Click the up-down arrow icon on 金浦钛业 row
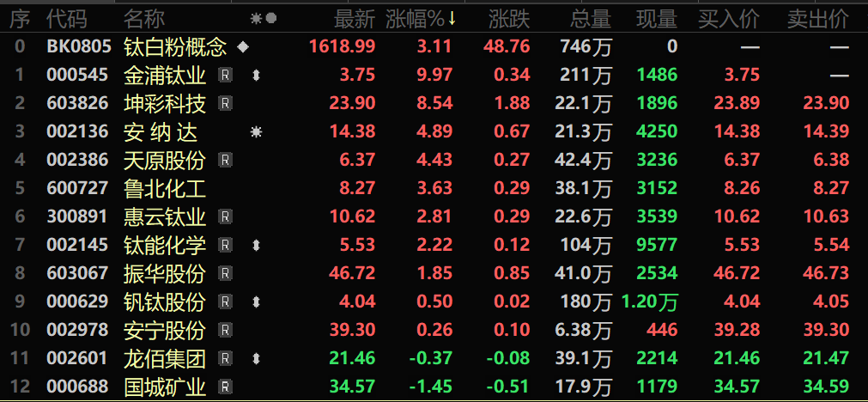 [256, 75]
